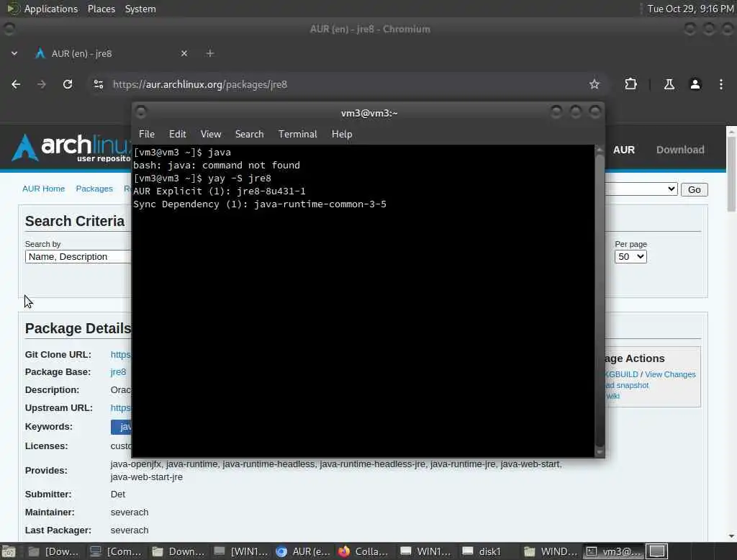The height and width of the screenshot is (560, 737).
Task: Open the Packages link on AUR page
Action: click(x=94, y=189)
